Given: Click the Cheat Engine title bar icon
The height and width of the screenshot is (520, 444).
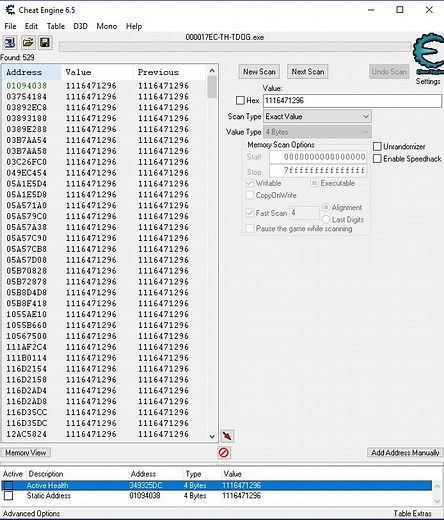Looking at the screenshot, I should (x=10, y=10).
